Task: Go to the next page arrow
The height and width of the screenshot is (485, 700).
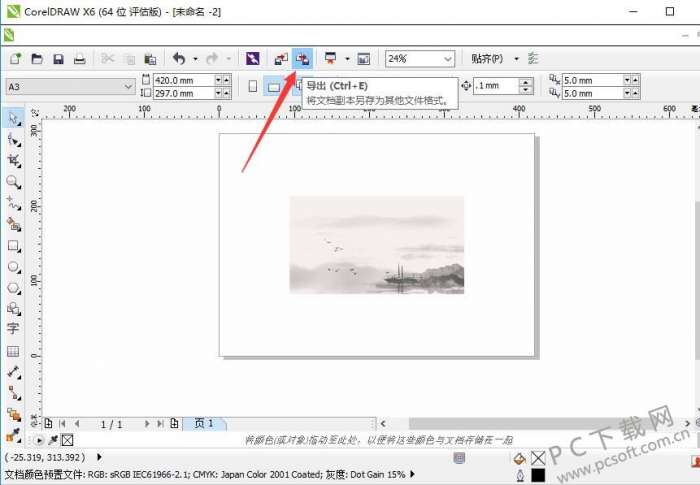Action: 147,424
